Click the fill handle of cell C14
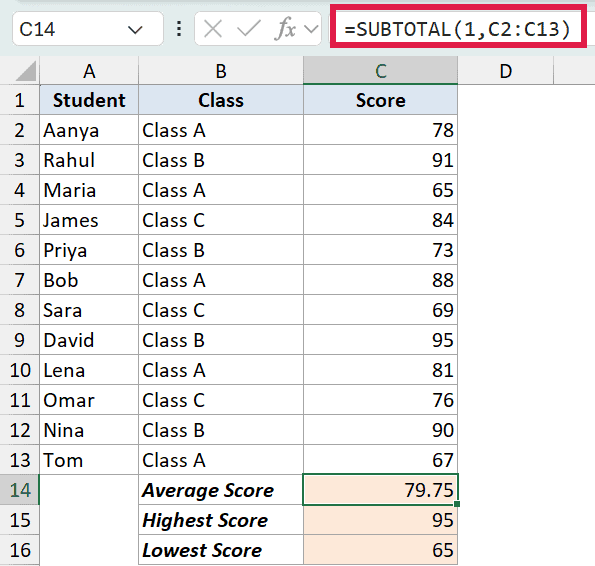 coord(457,504)
